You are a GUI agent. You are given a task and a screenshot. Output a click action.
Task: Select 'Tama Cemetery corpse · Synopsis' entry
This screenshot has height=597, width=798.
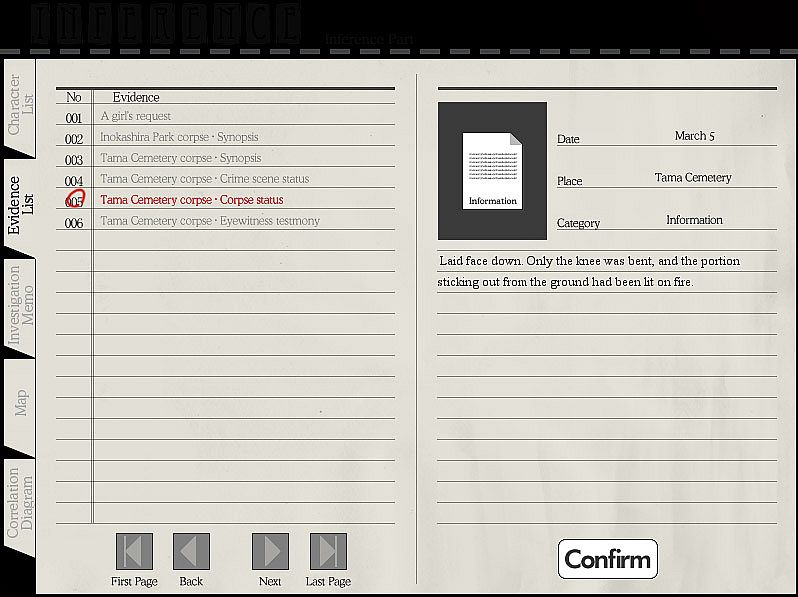click(x=181, y=158)
